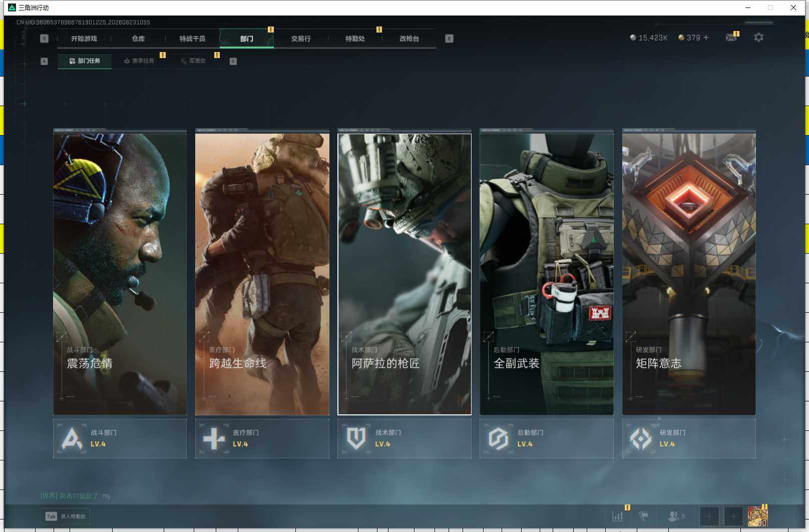Viewport: 809px width, 532px height.
Task: Click the D key next sub-tab icon
Action: [x=233, y=61]
